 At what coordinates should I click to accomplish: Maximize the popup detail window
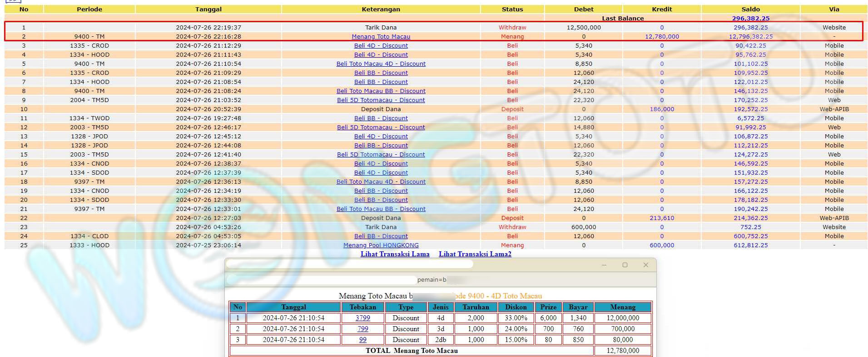coord(625,265)
